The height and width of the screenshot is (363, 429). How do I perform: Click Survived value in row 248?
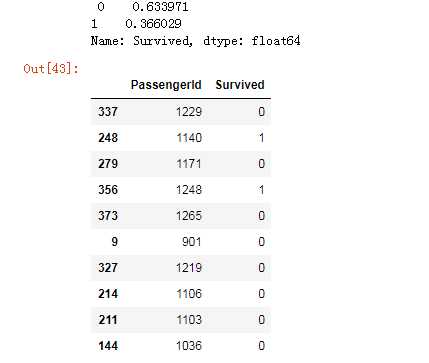tap(261, 138)
